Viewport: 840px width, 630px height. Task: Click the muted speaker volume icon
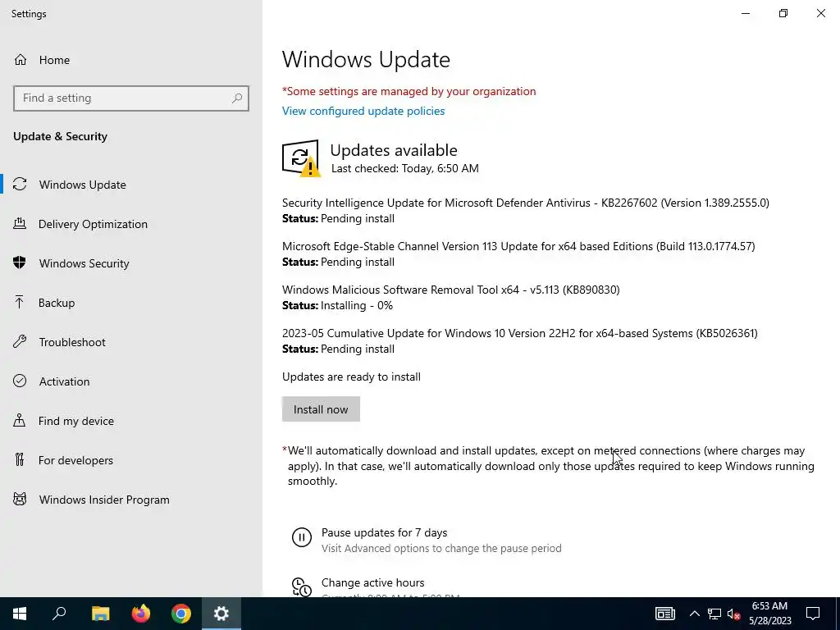(x=733, y=614)
